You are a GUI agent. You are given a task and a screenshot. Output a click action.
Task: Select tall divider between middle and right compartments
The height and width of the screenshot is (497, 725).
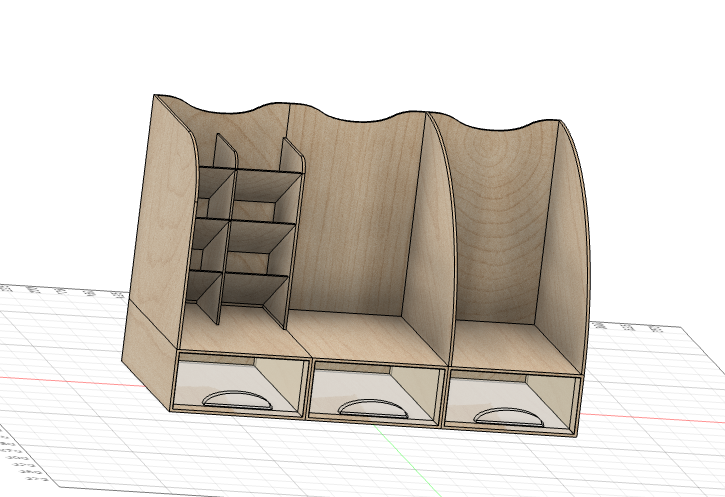click(x=432, y=240)
